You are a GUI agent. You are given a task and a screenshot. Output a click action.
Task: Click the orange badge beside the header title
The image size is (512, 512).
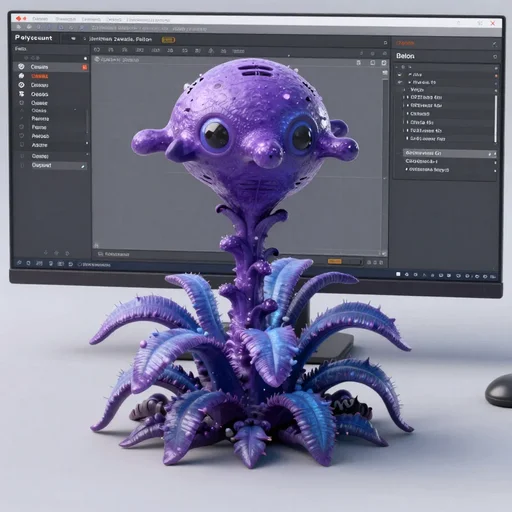(168, 40)
